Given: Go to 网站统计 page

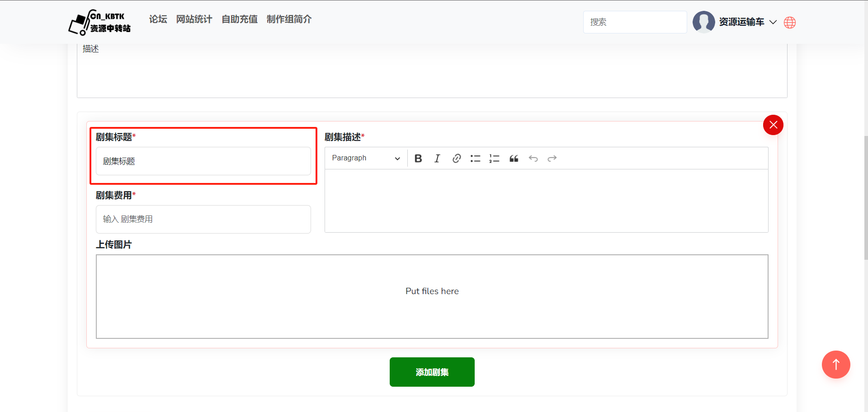Looking at the screenshot, I should coord(194,19).
